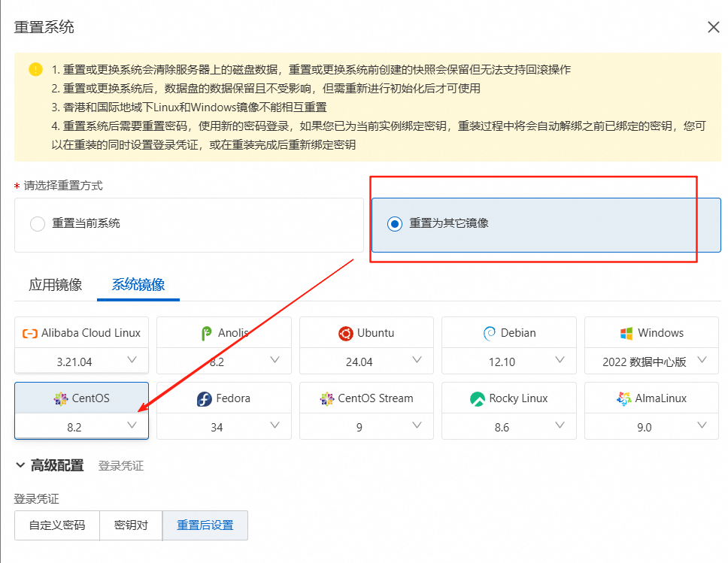
Task: Switch to the 应用镜像 tab
Action: click(55, 285)
